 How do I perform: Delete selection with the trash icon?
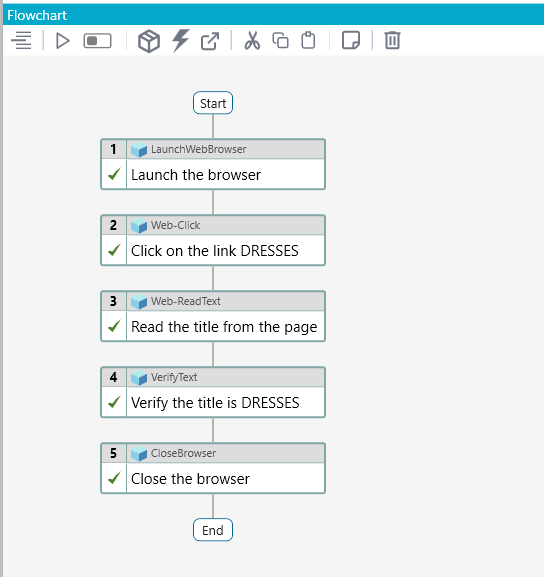(x=392, y=40)
